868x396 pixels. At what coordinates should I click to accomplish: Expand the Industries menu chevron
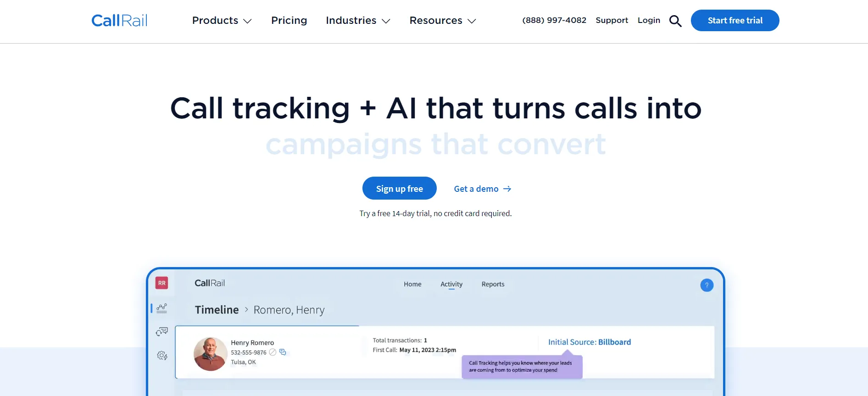[386, 21]
